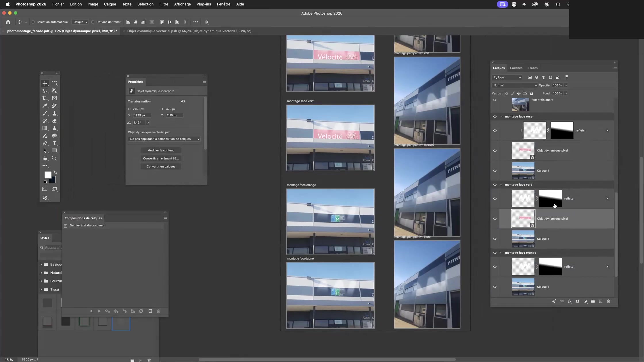Enable Sélection automatique checkbox

click(33, 22)
